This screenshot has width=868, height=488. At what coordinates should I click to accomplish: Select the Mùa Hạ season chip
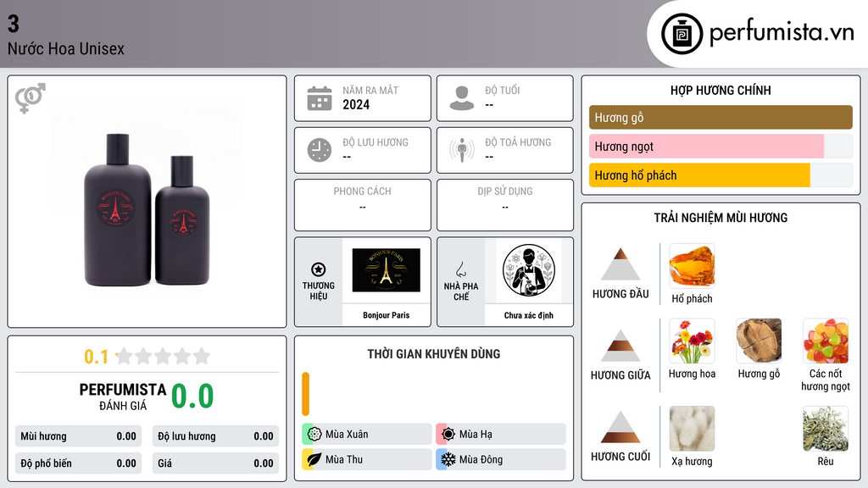[x=501, y=435]
